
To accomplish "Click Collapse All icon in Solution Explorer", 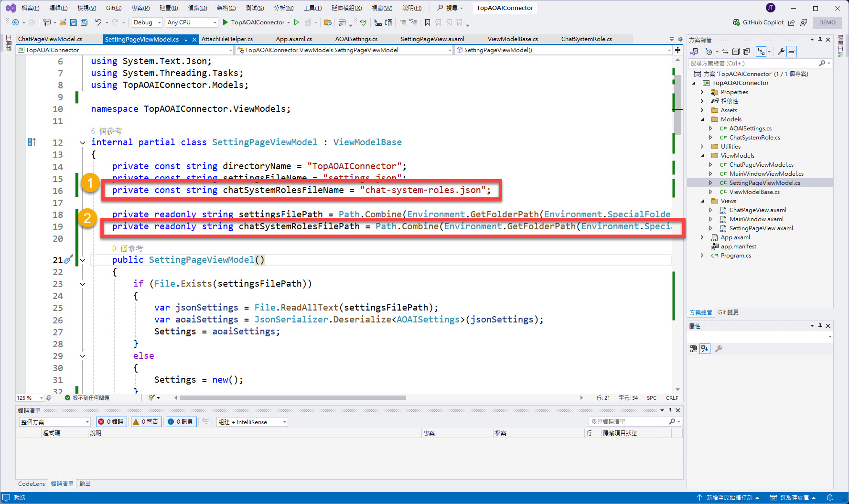I will [x=736, y=52].
